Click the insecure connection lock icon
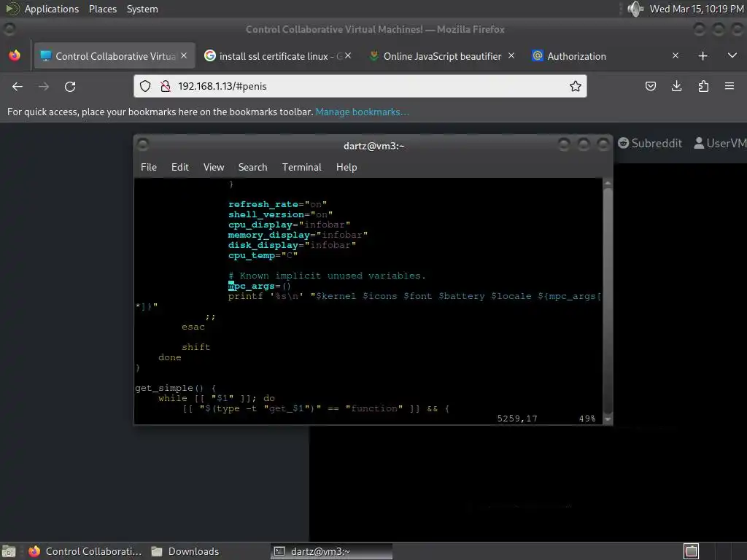The height and width of the screenshot is (560, 747). (x=166, y=86)
